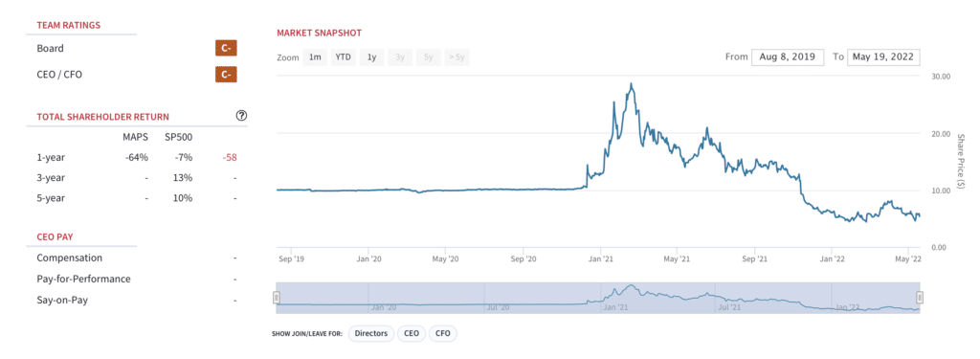Click the Say-on-Pay row label
Screen dimensions: 980x359
pos(62,301)
